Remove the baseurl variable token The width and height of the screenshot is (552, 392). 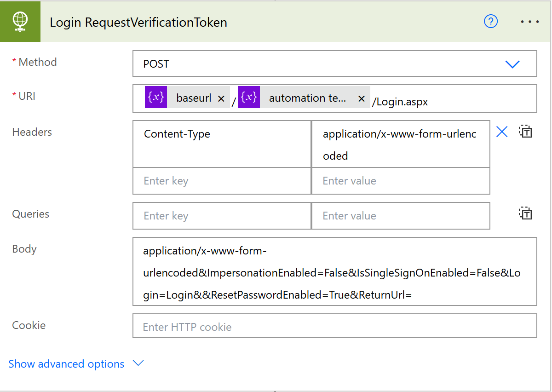(x=221, y=99)
